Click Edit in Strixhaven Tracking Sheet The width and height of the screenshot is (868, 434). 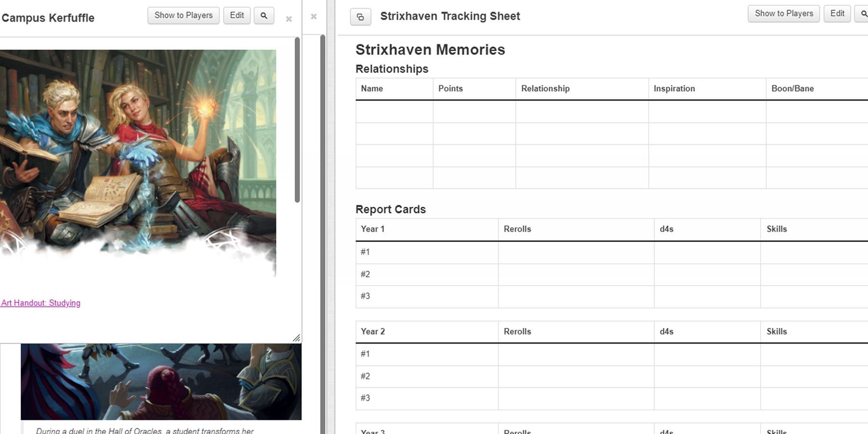pos(837,14)
